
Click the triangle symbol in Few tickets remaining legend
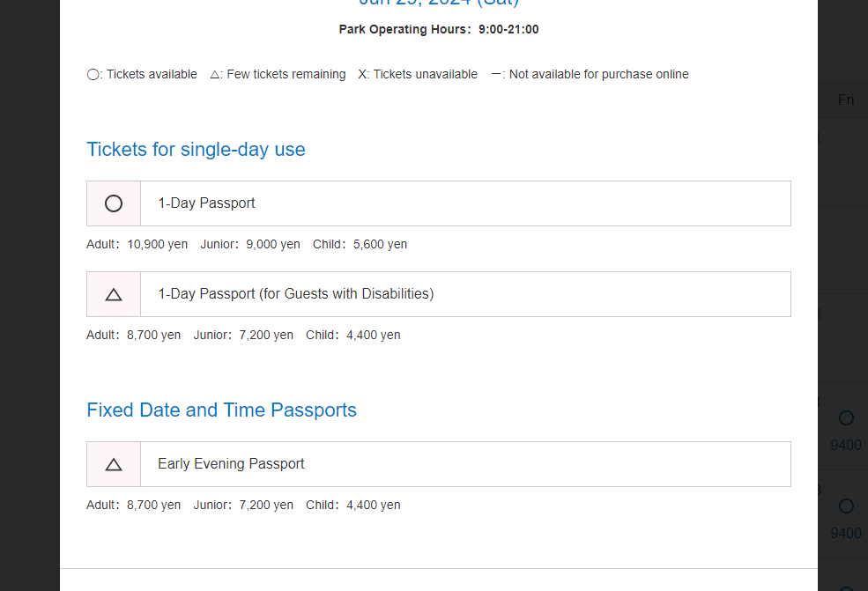click(x=216, y=75)
